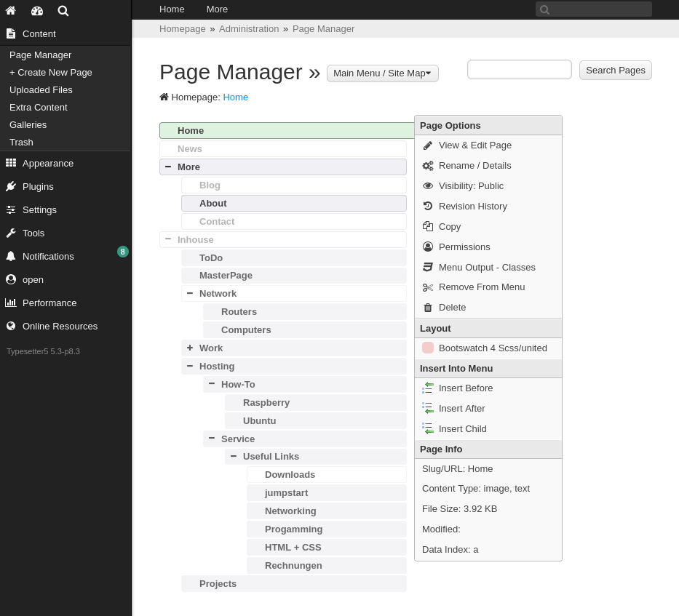Select the View & Edit Page pencil icon

(x=428, y=145)
